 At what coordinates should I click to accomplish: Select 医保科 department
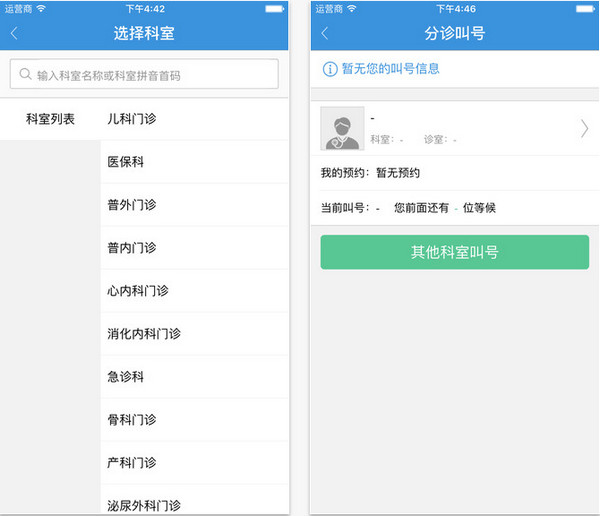pyautogui.click(x=126, y=162)
